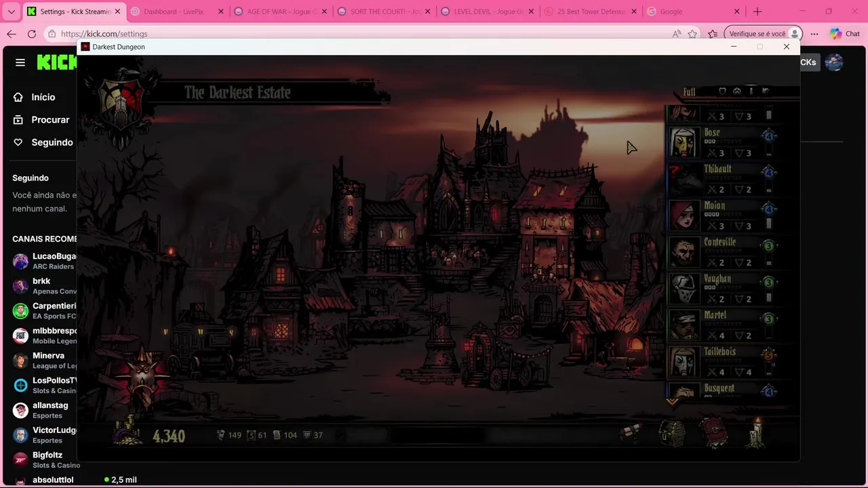Open new browser tab with plus button

tap(757, 12)
